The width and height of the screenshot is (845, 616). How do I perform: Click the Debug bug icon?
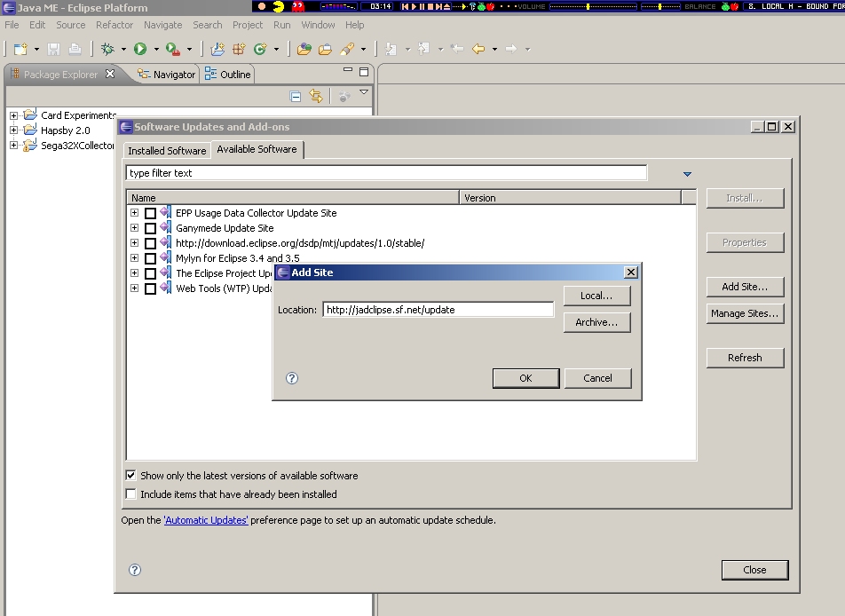click(x=107, y=49)
